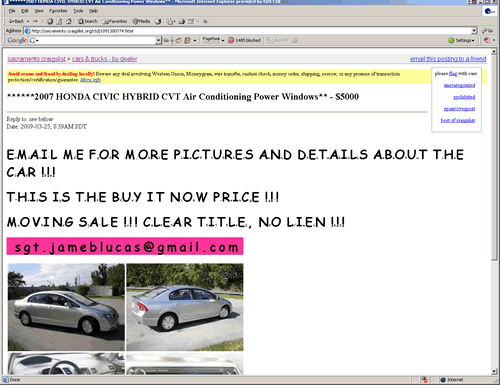Expand the Back button history dropdown arrow
The height and width of the screenshot is (389, 500).
coord(28,21)
